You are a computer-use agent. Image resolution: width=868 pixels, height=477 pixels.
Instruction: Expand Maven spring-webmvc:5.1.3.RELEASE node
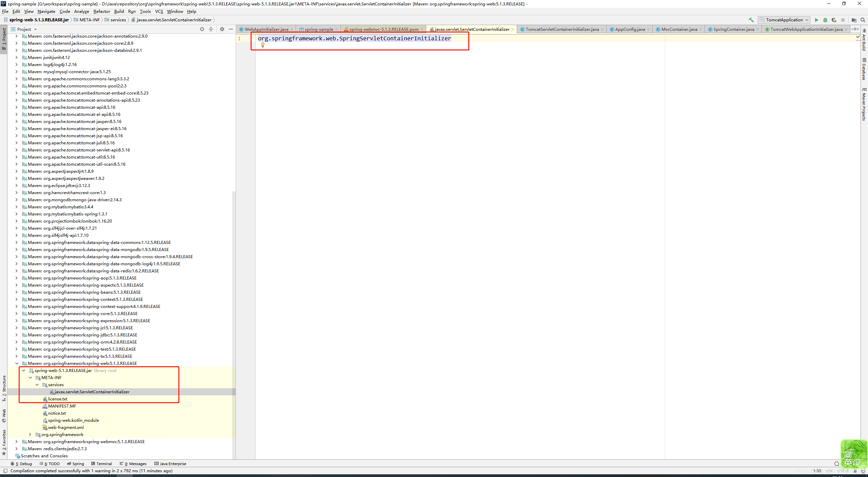tap(16, 442)
